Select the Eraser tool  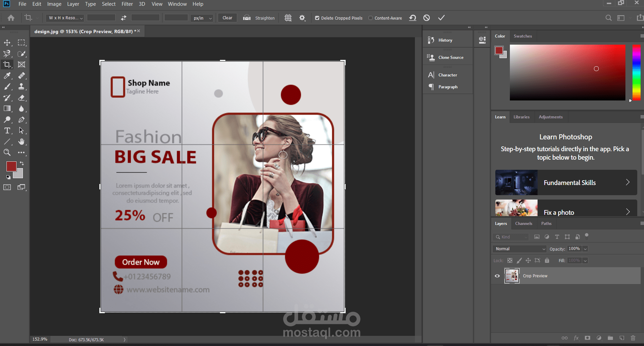pyautogui.click(x=22, y=98)
